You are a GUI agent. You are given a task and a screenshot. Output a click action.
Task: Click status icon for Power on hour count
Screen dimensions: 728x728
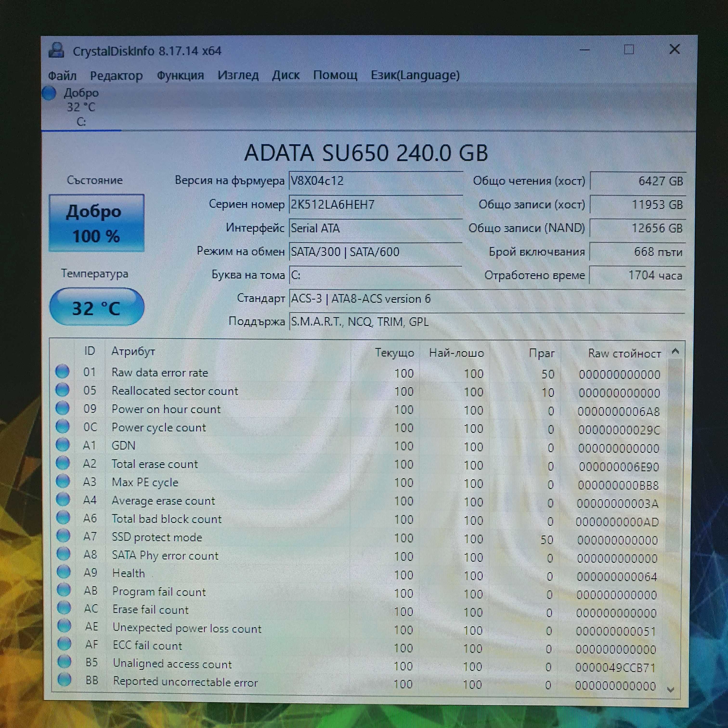tap(63, 408)
